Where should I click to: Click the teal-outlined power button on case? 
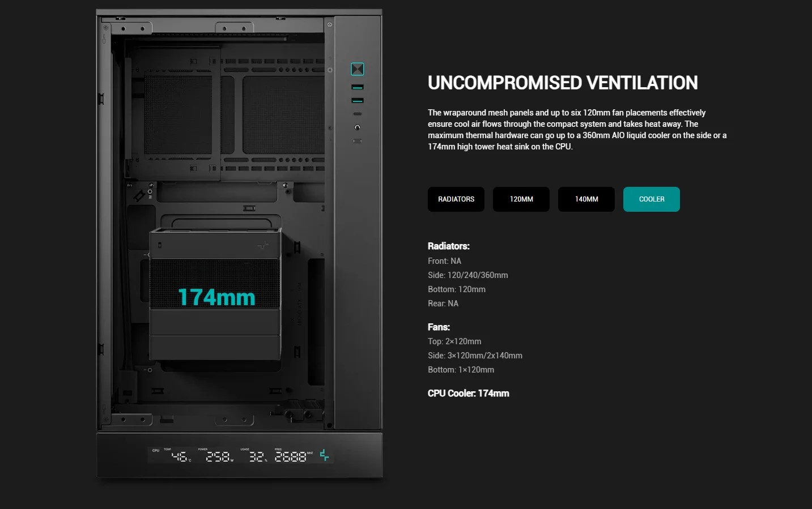point(357,69)
